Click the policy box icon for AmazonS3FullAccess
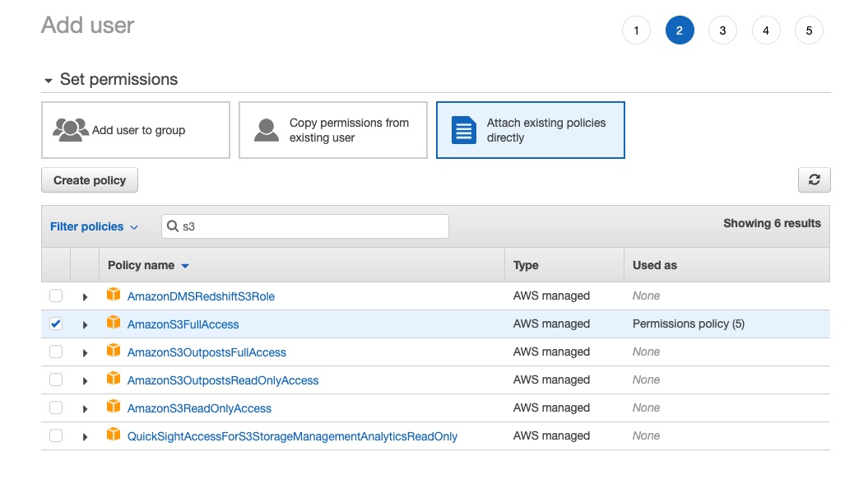Viewport: 868px width, 489px height. tap(114, 323)
